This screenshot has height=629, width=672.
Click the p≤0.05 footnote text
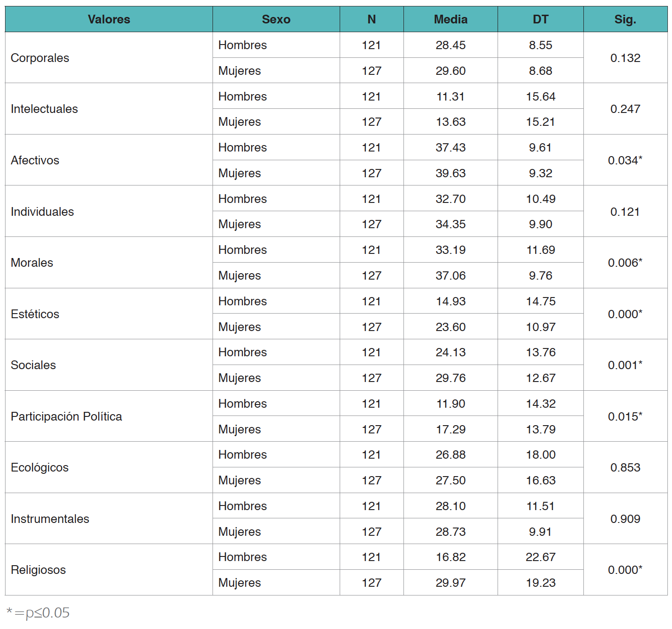(39, 612)
